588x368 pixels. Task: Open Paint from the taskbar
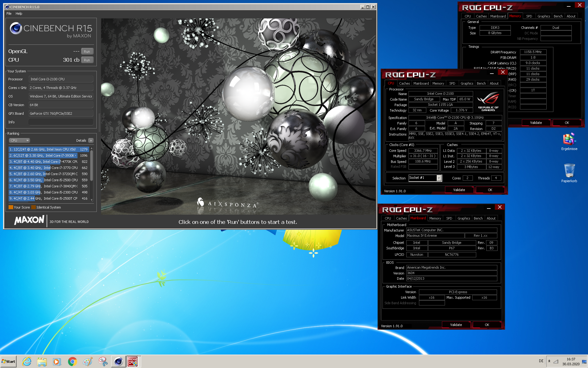click(88, 362)
